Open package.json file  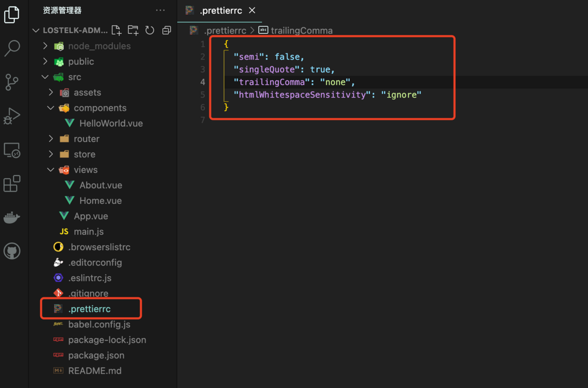(96, 355)
